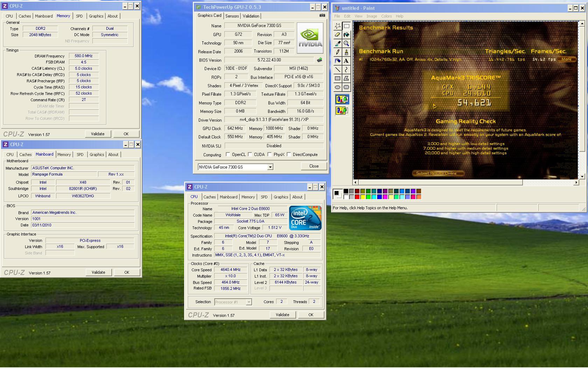
Task: Toggle the DirectCompute checkbox
Action: click(289, 154)
